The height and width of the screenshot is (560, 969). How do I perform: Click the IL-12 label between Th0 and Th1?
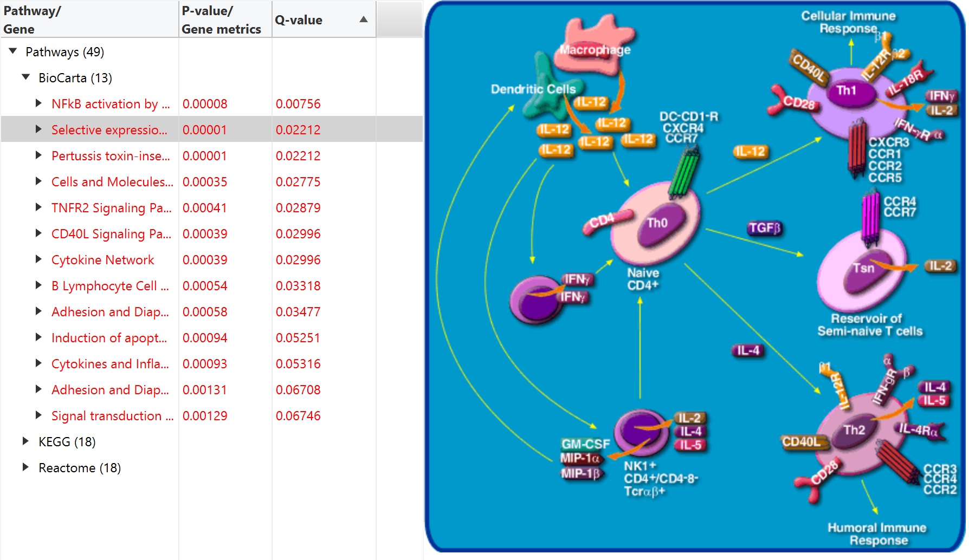point(750,151)
